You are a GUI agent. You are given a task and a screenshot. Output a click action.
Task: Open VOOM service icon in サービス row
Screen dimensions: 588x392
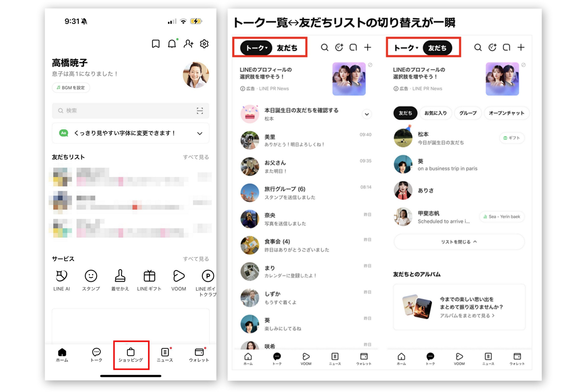(x=179, y=280)
